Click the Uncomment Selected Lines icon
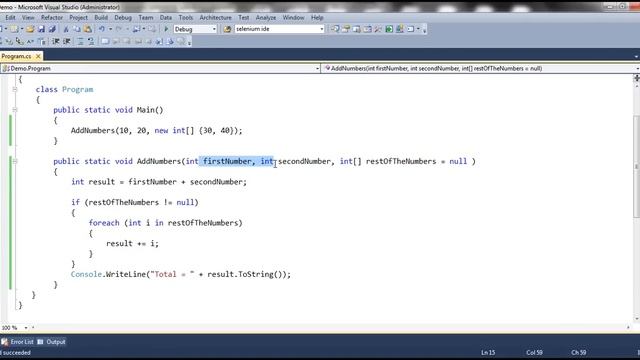The width and height of the screenshot is (640, 360). [91, 41]
